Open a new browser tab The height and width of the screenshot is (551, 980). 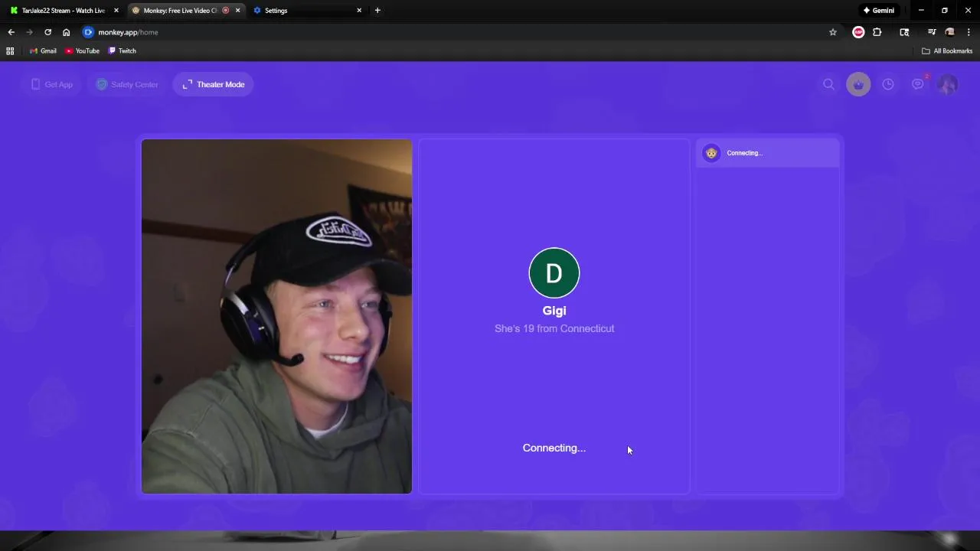coord(377,11)
